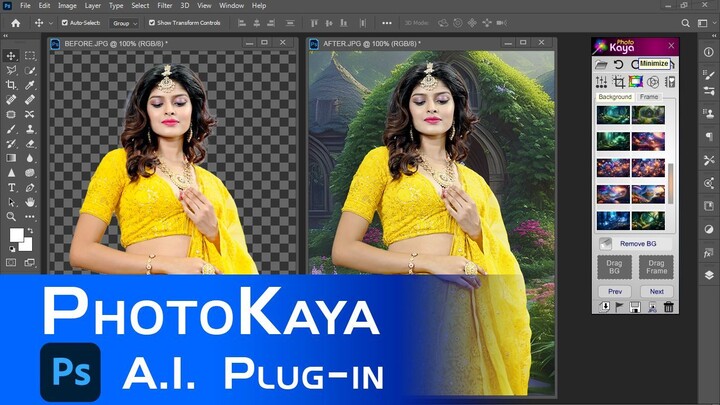Click the trash icon in PhotoKaya panel
The height and width of the screenshot is (405, 720).
coord(669,307)
